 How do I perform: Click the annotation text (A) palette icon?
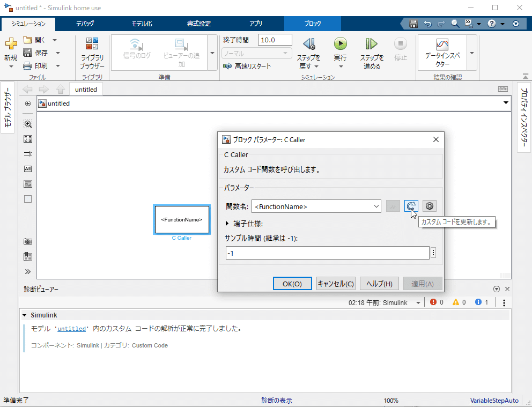click(x=28, y=169)
